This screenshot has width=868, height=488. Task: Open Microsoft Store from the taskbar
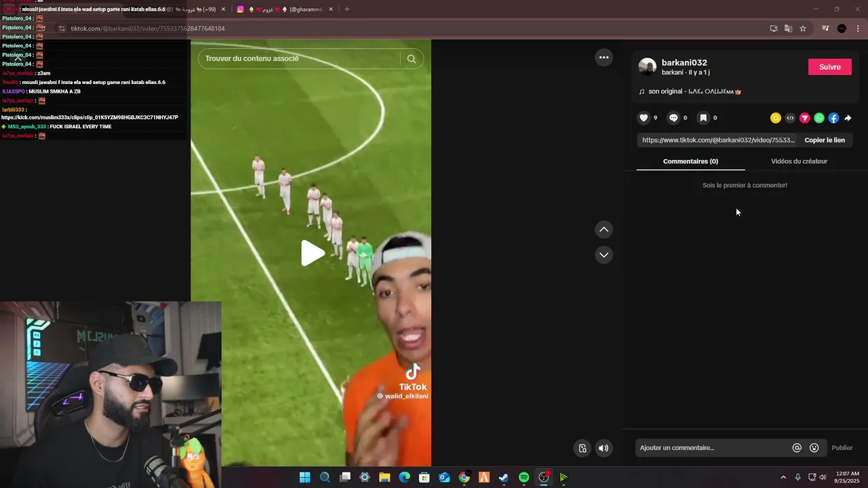(x=424, y=477)
